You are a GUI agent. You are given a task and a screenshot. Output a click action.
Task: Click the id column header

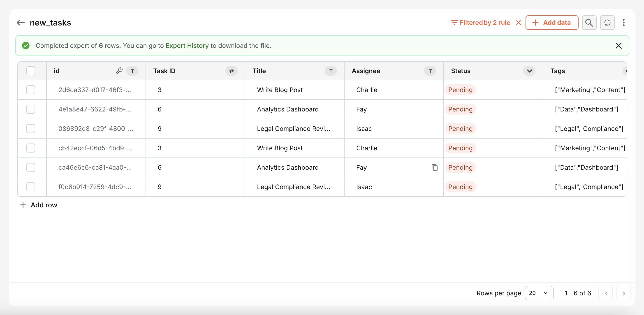pyautogui.click(x=96, y=71)
